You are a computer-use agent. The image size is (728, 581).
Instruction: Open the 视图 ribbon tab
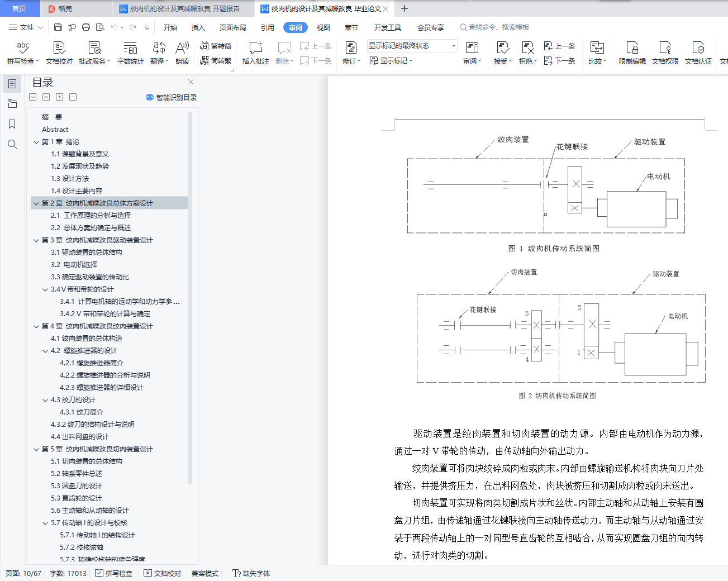tap(323, 27)
